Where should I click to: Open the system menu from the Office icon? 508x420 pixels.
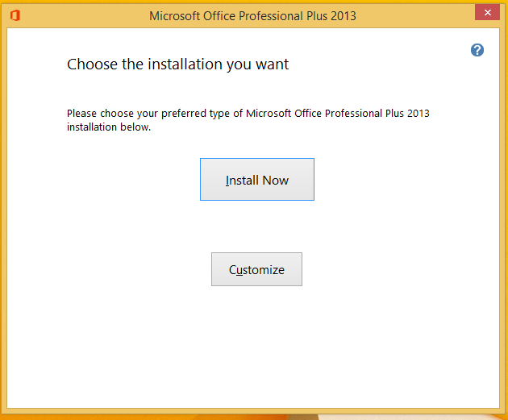15,15
